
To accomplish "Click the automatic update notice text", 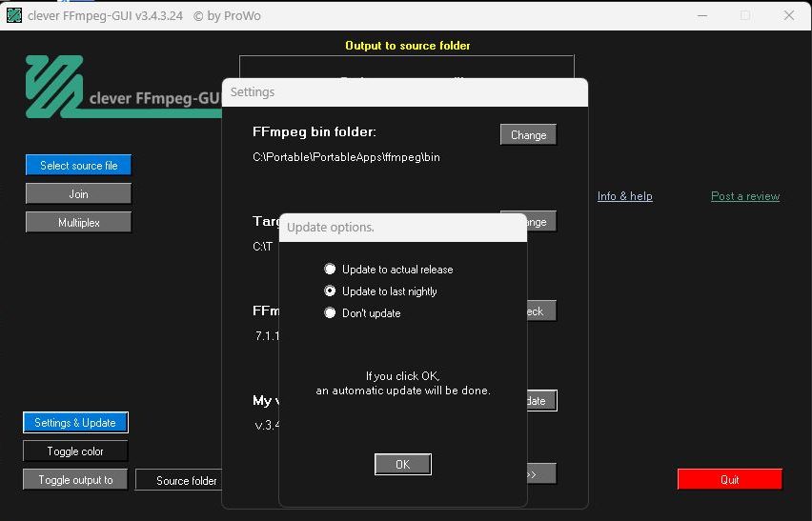I will coord(403,384).
